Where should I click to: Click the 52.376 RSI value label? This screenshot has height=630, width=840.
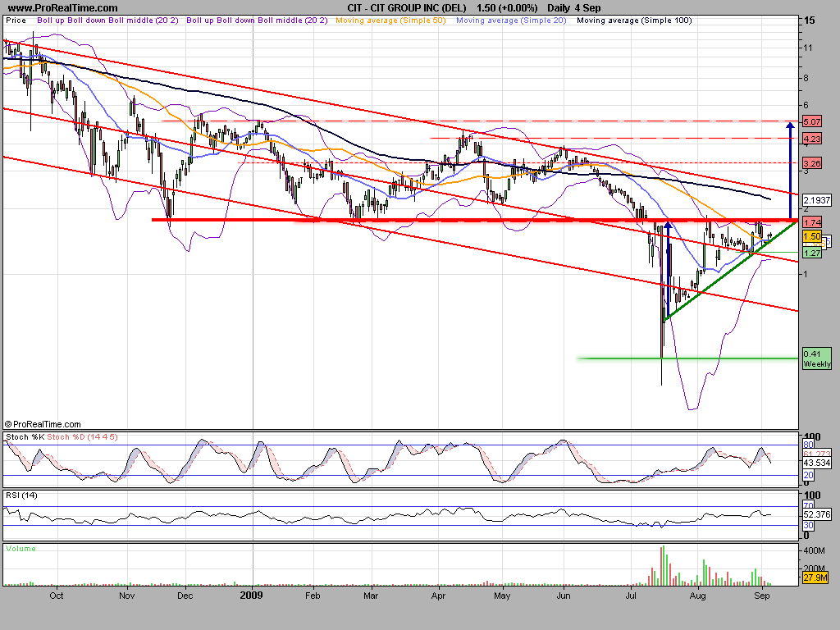point(817,514)
